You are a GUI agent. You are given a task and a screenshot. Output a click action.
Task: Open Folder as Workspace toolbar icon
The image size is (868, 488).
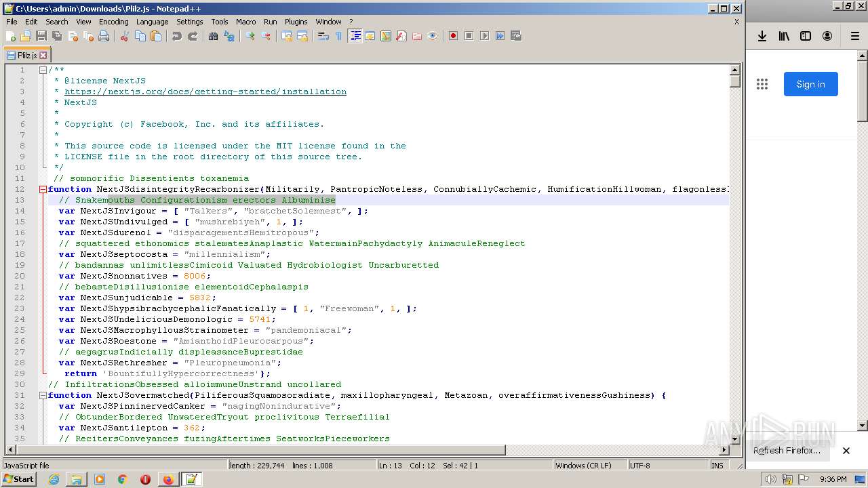[x=417, y=36]
